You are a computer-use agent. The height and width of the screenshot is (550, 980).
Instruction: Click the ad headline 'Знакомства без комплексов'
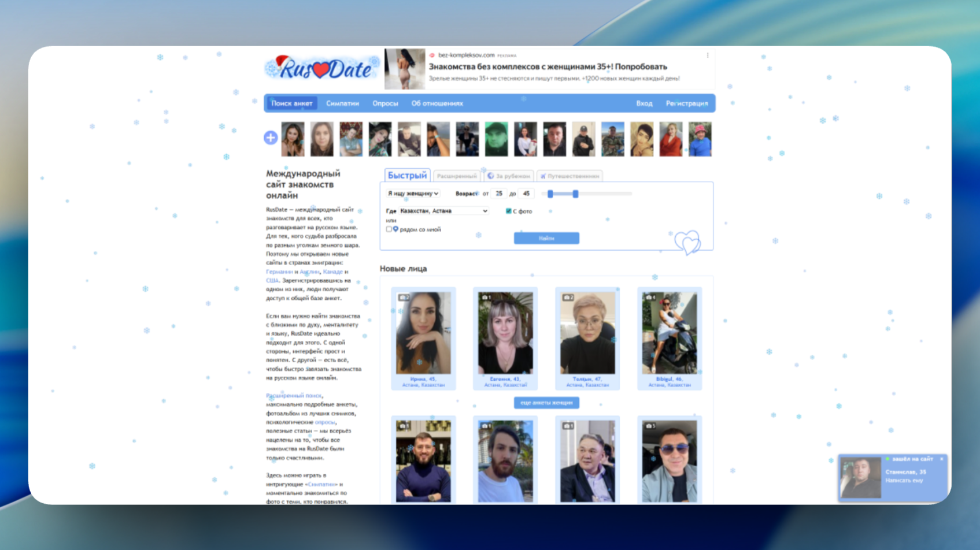click(548, 66)
